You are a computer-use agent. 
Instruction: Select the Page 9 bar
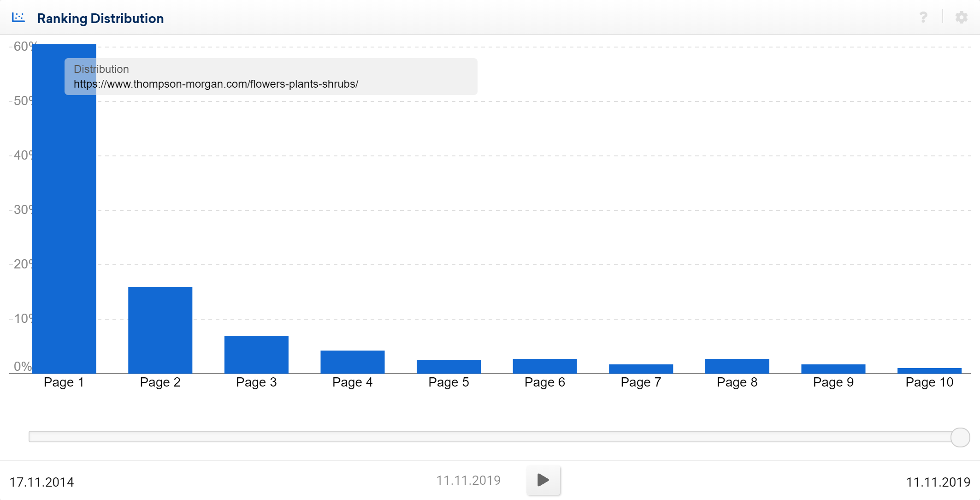point(833,369)
